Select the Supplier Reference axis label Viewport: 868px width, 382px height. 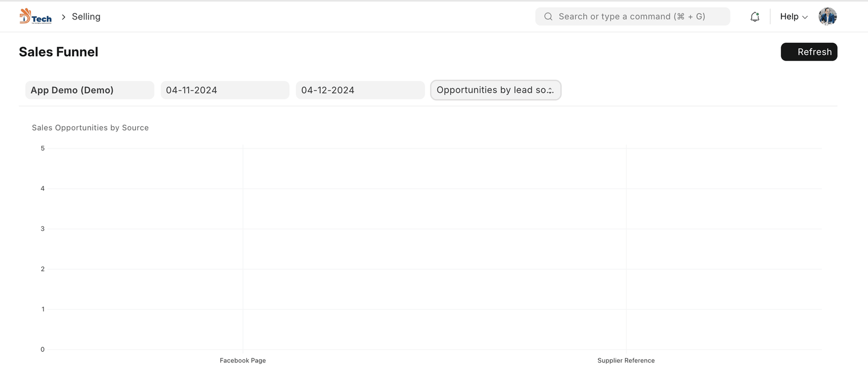point(626,360)
